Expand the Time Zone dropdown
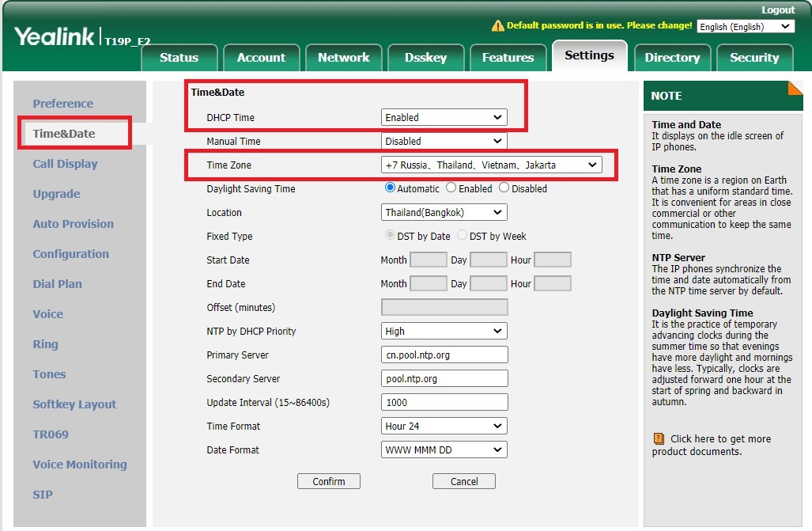 point(491,165)
